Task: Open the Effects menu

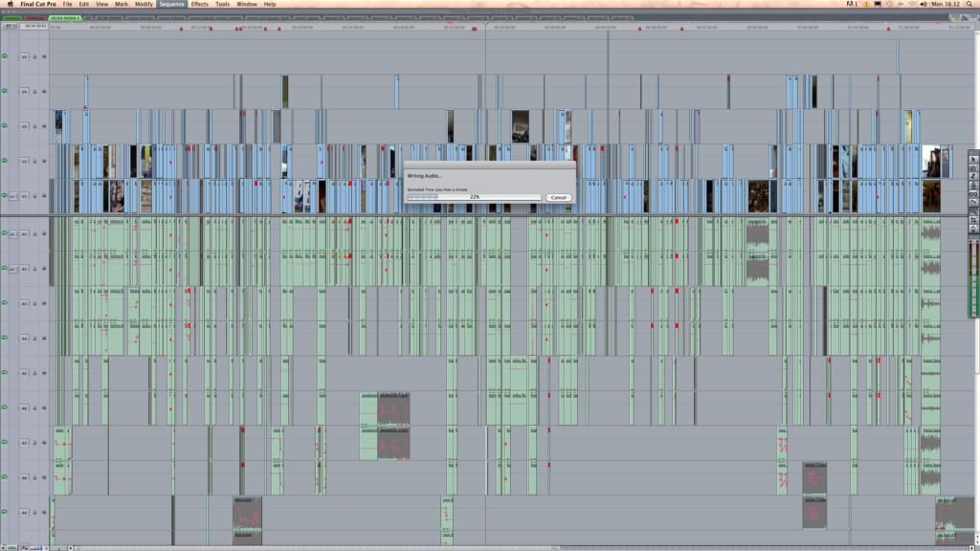Action: [x=199, y=4]
